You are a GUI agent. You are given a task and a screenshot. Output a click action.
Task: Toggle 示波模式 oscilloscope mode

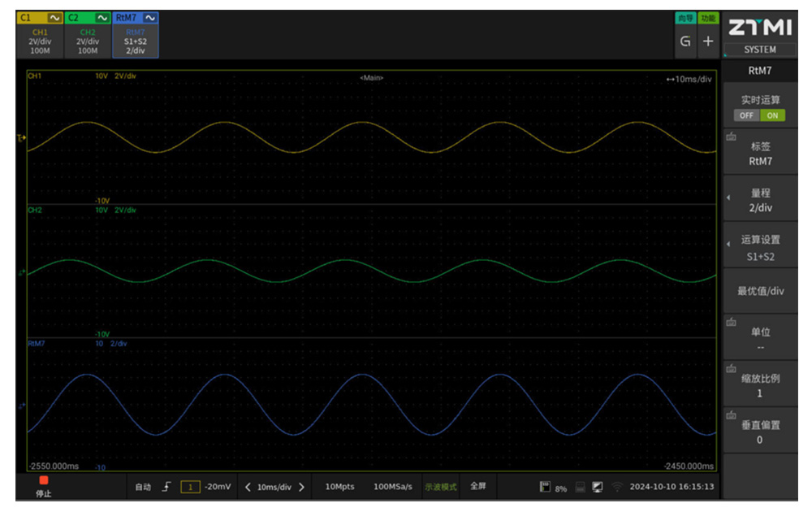point(441,487)
